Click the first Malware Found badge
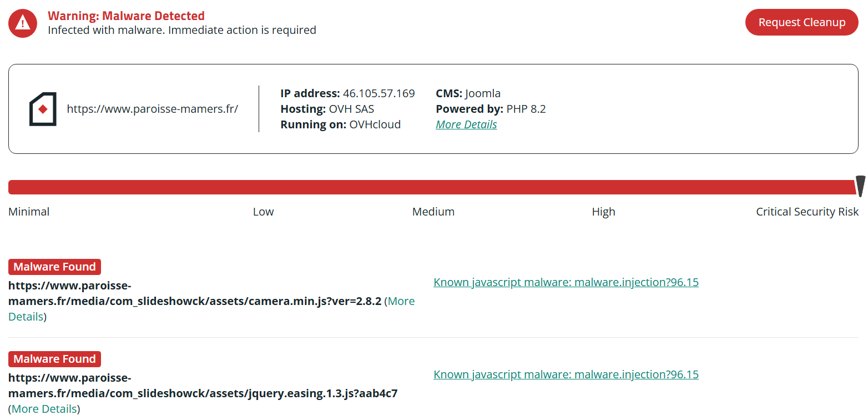Screen dimensions: 868x420 pos(54,267)
